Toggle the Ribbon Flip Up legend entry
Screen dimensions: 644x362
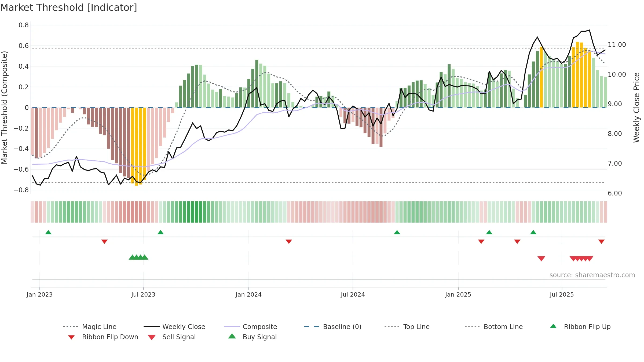point(580,327)
